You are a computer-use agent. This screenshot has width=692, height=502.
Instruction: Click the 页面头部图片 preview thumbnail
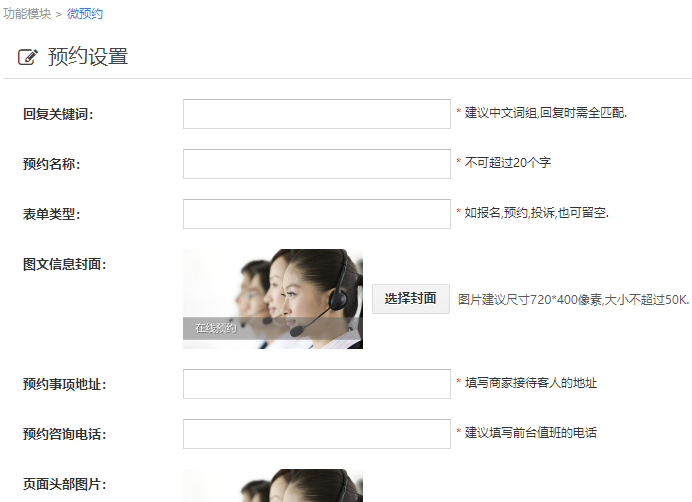click(x=272, y=486)
